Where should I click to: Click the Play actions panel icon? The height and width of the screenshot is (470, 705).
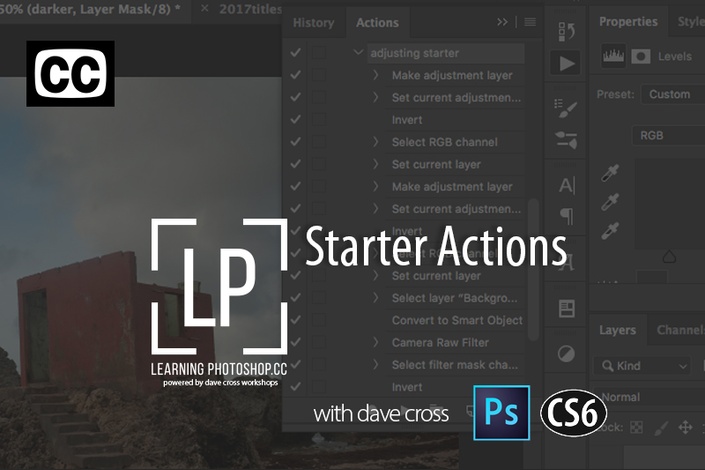tap(566, 63)
